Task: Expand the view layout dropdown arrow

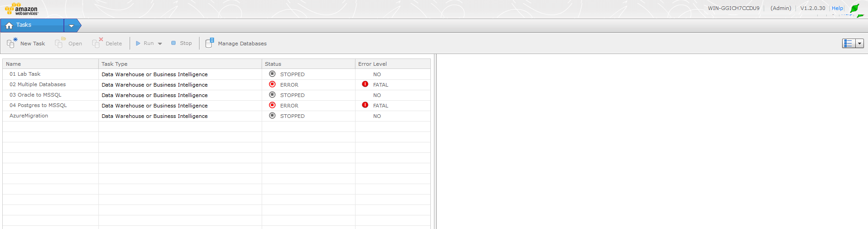Action: tap(859, 44)
